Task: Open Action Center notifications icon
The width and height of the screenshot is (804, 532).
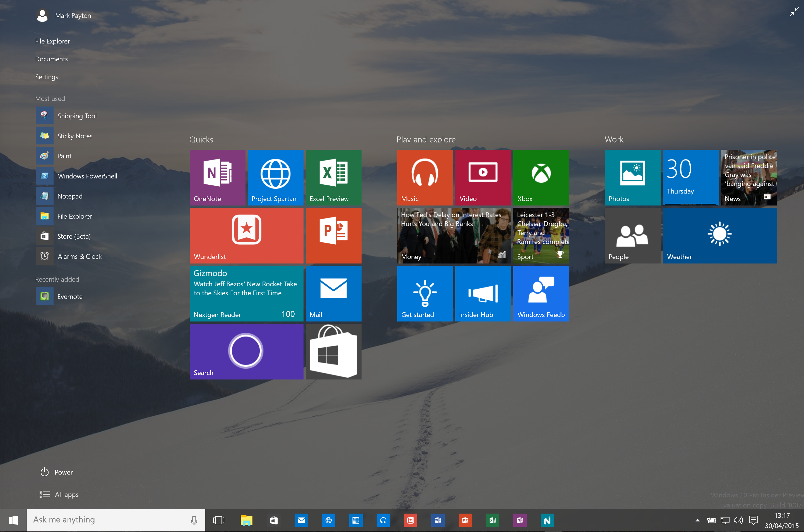Action: click(x=754, y=520)
